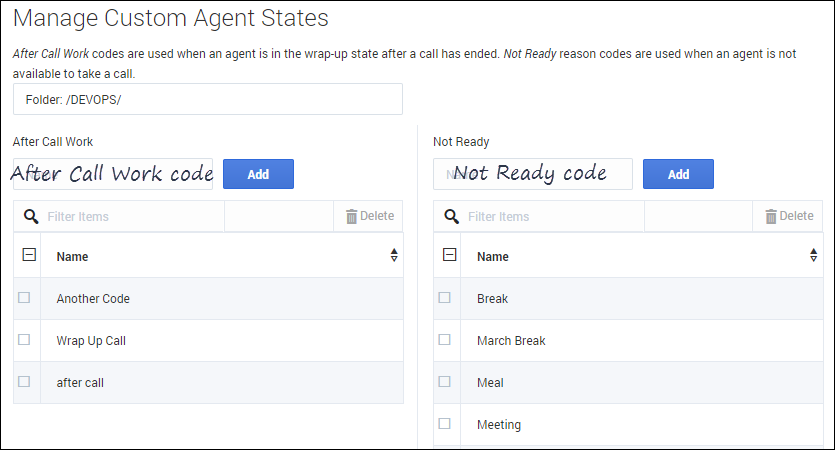Tick the checkbox beside March Break
This screenshot has height=450, width=835.
coord(444,340)
